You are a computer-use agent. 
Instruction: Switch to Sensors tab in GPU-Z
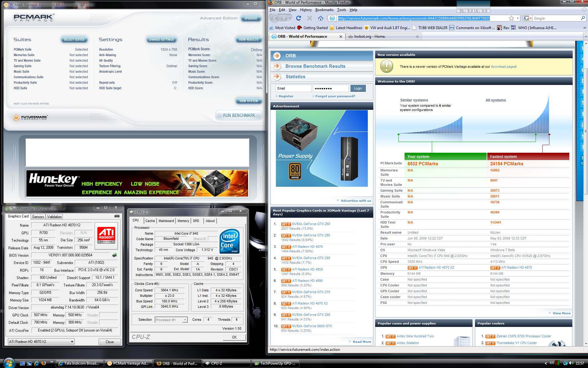coord(38,217)
